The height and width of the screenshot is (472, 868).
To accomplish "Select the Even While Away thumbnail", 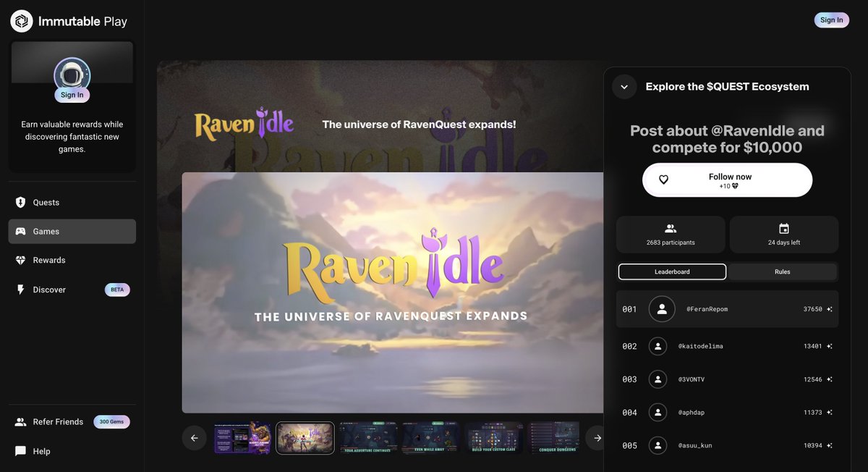I will coord(431,438).
